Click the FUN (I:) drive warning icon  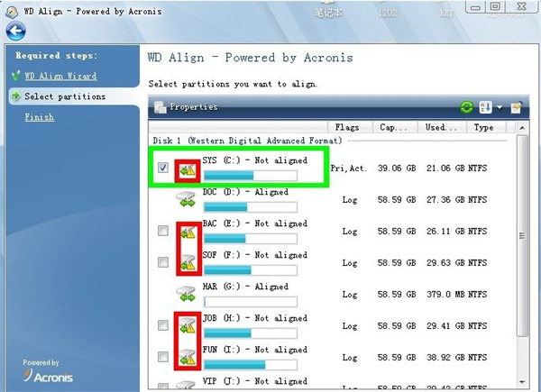188,357
